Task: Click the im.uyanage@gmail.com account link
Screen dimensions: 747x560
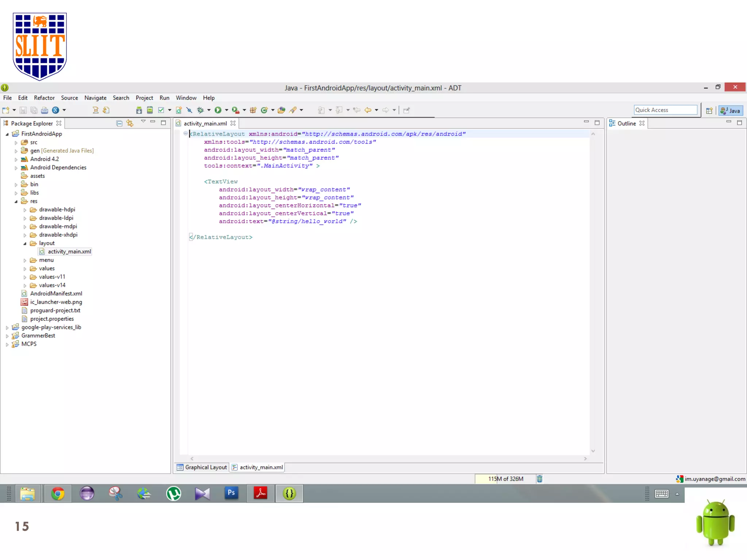Action: coord(715,479)
